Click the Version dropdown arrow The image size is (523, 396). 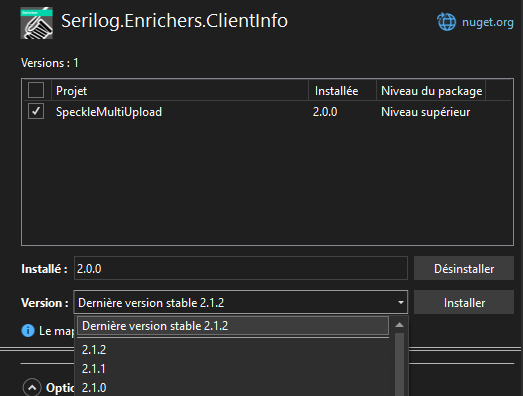(x=401, y=303)
